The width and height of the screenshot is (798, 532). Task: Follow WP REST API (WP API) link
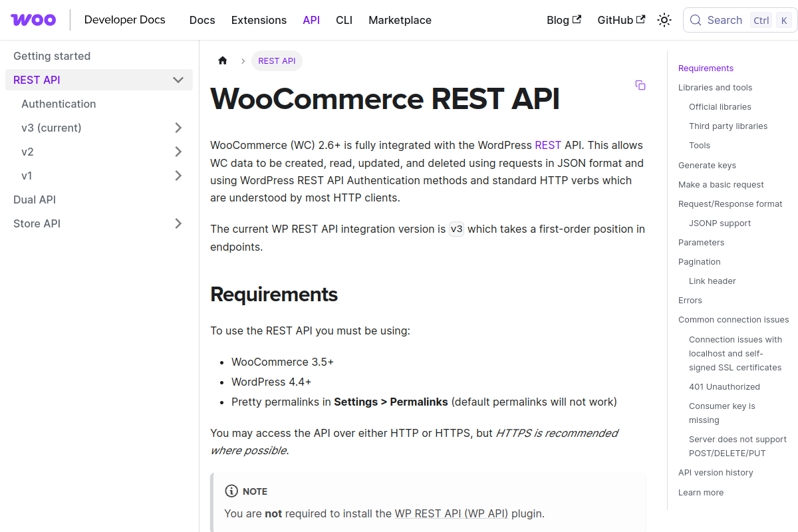452,513
